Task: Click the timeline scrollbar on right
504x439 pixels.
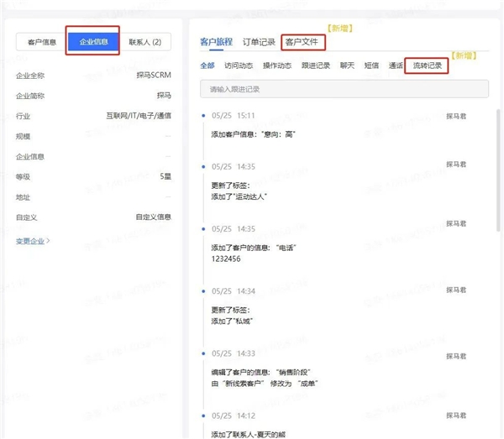Action: point(498,170)
